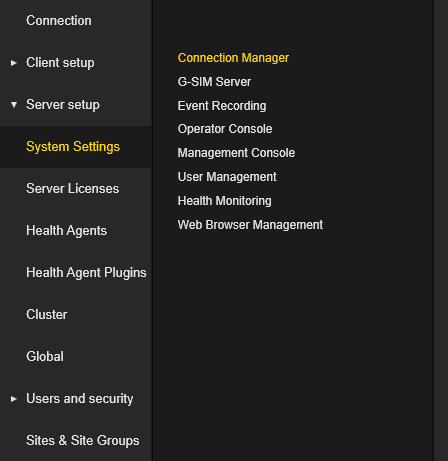The height and width of the screenshot is (461, 448).
Task: Open User Management settings
Action: coord(227,177)
